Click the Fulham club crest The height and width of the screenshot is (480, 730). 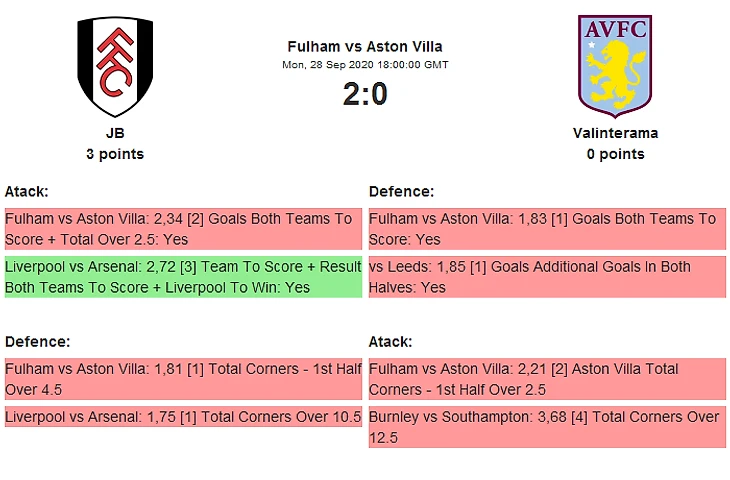115,66
